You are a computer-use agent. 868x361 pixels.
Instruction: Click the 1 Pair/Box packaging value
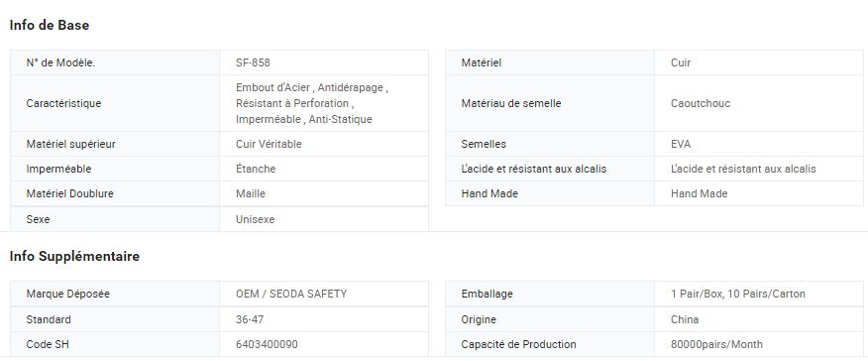click(x=738, y=294)
